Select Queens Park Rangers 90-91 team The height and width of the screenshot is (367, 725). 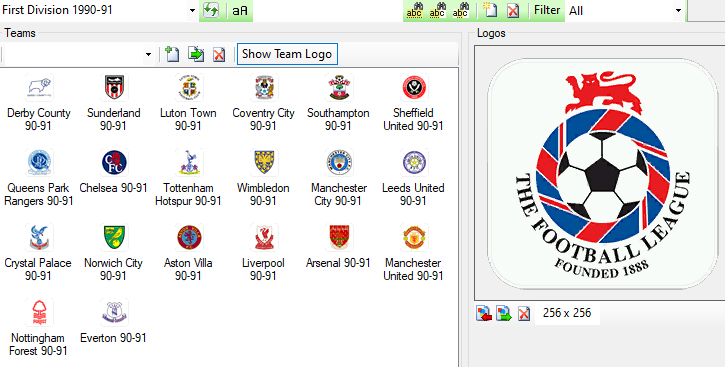coord(39,178)
